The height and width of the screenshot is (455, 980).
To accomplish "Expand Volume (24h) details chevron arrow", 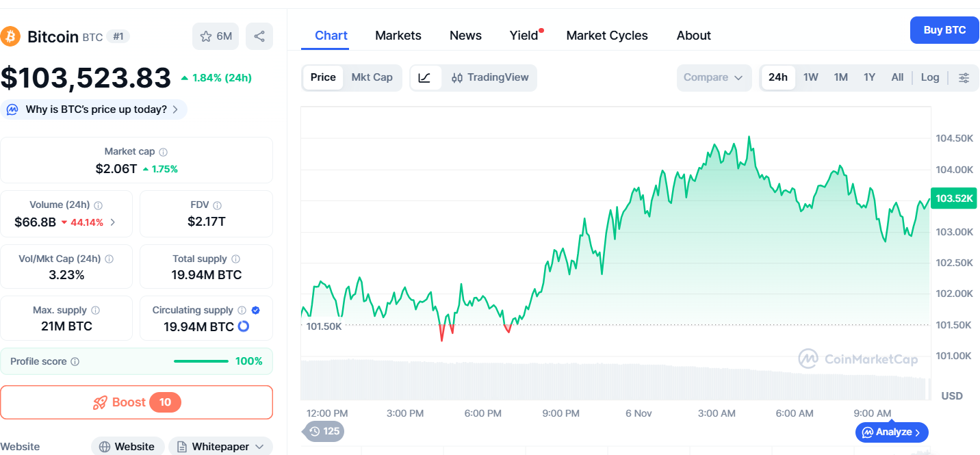I will click(x=113, y=222).
